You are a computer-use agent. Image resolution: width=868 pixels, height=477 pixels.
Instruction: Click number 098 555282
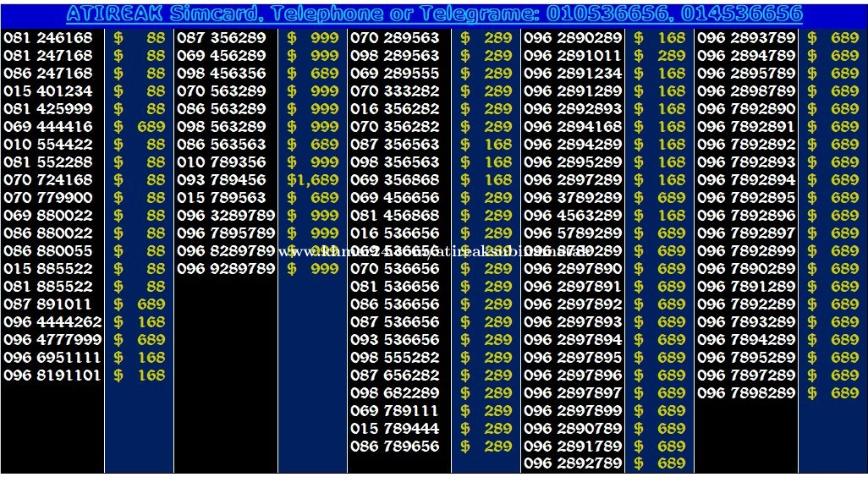tap(395, 357)
